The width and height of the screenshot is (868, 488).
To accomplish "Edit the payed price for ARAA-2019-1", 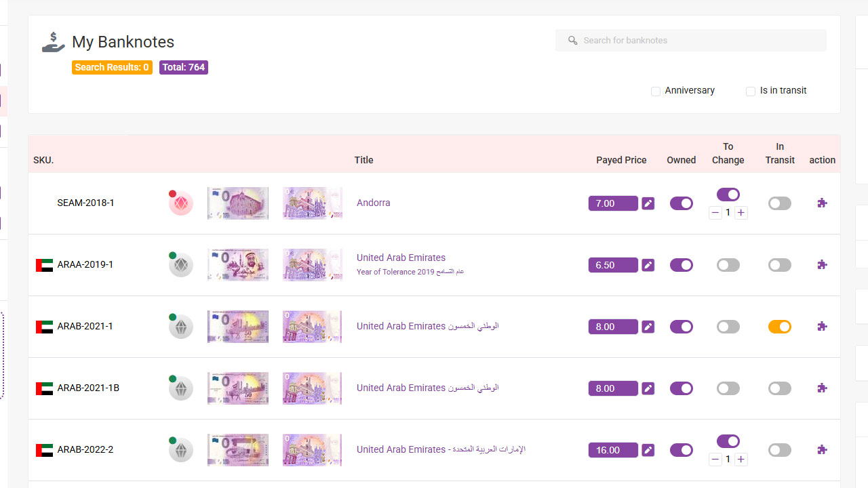I will point(648,265).
